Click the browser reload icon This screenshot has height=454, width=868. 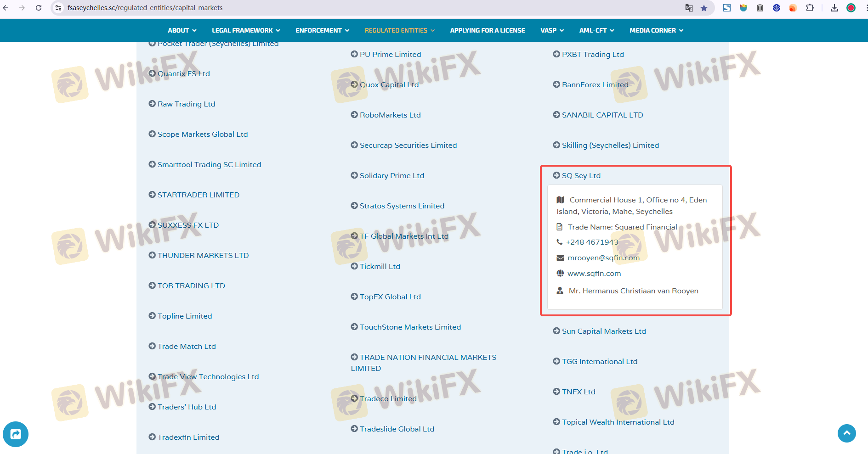pos(39,8)
